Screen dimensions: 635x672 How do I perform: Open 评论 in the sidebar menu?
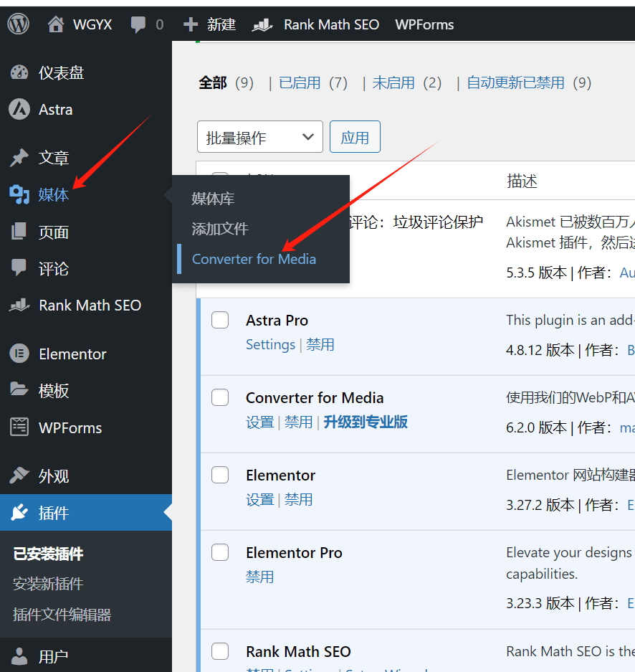coord(54,269)
